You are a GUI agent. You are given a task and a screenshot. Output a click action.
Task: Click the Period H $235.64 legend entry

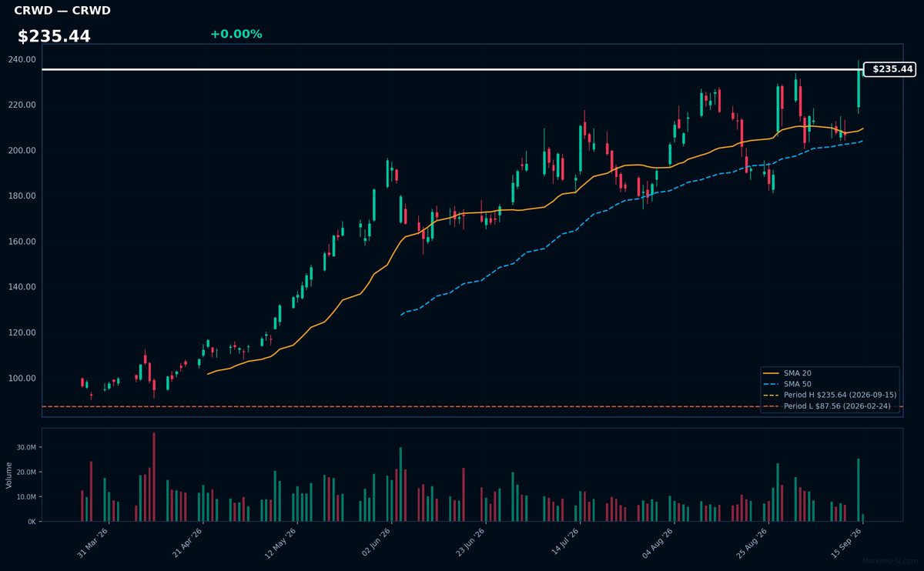(x=830, y=395)
